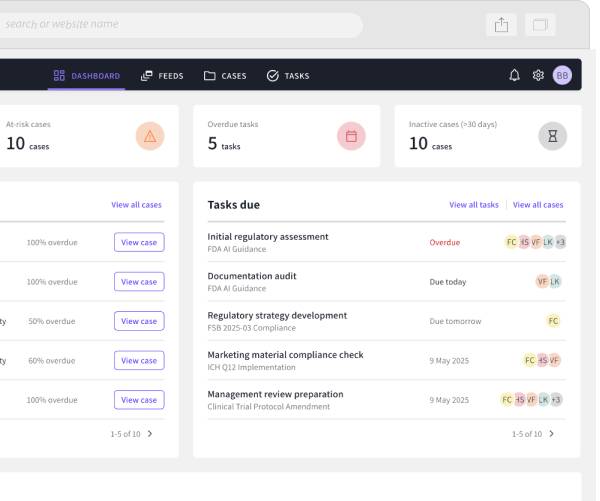The image size is (600, 501).
Task: Click FSB 2025-03 Compliance case name
Action: pyautogui.click(x=251, y=328)
